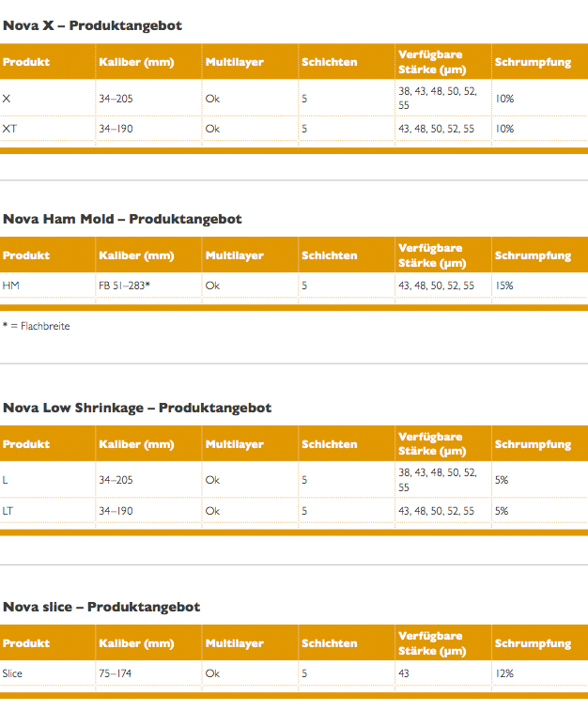Click shrinkage value '15%'
Image resolution: width=588 pixels, height=726 pixels.
click(x=504, y=286)
